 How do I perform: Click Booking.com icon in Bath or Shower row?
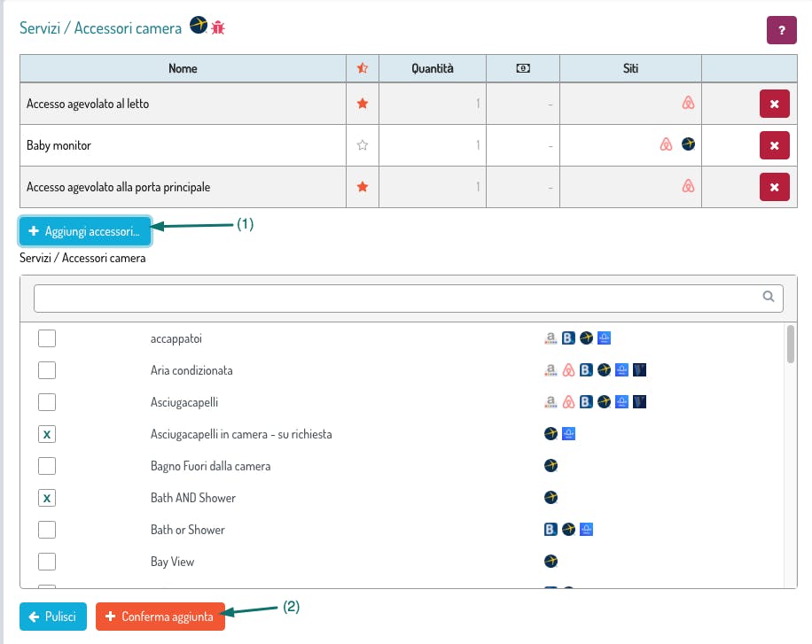click(x=551, y=529)
